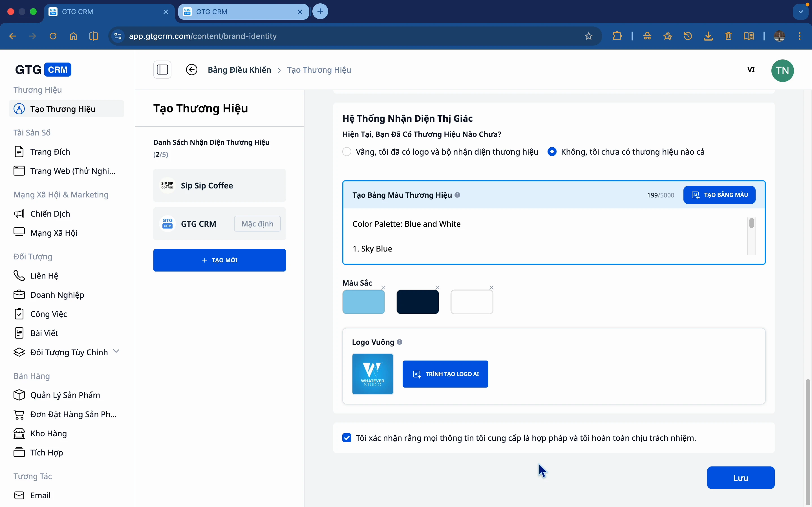Click the TRÌNH TẠO LOGO AI button

pyautogui.click(x=445, y=374)
